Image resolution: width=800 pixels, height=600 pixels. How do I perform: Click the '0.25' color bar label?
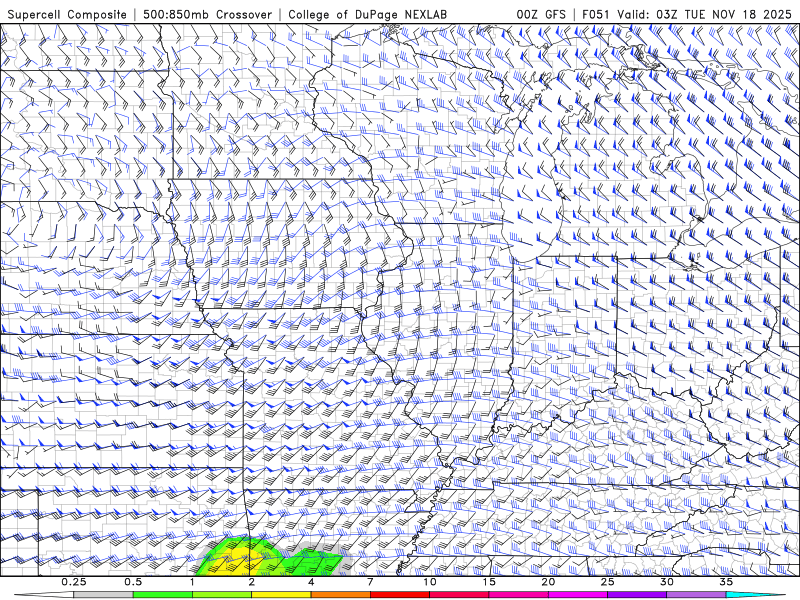point(74,582)
